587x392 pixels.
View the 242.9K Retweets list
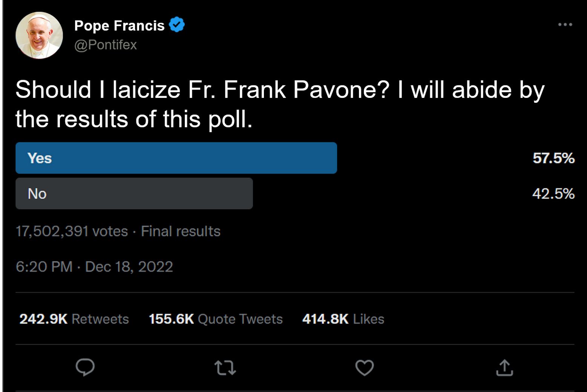(x=74, y=319)
